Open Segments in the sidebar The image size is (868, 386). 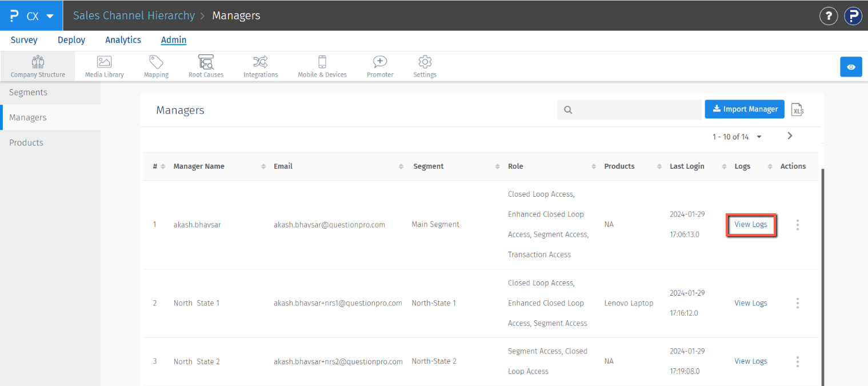[50, 93]
